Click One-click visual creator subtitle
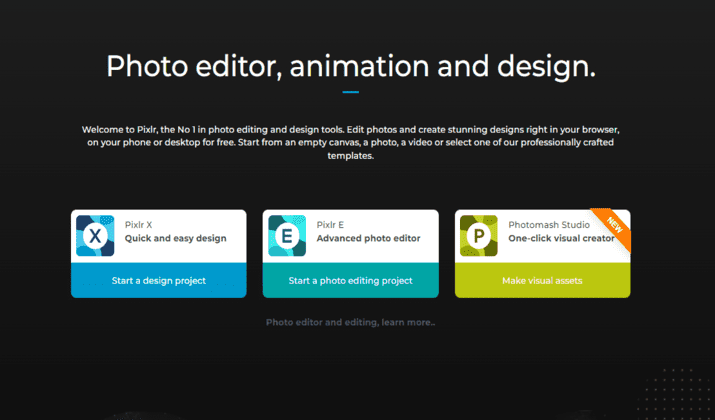This screenshot has width=715, height=420. click(x=561, y=239)
